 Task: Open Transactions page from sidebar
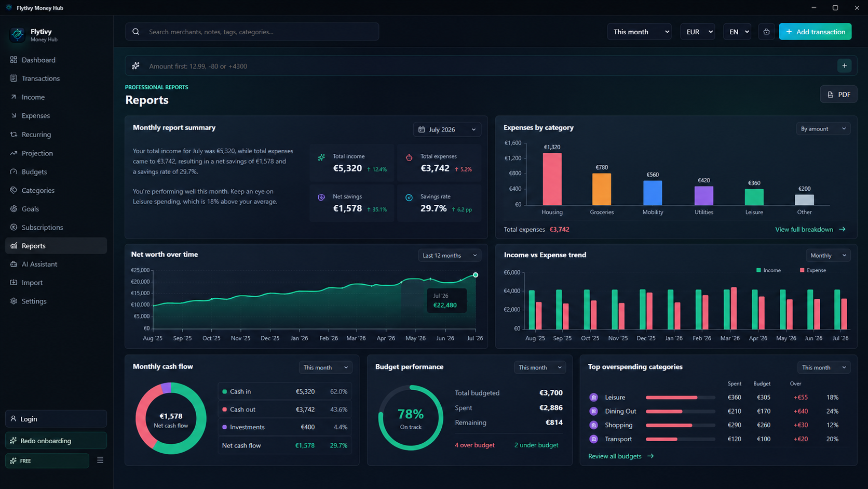coord(56,78)
